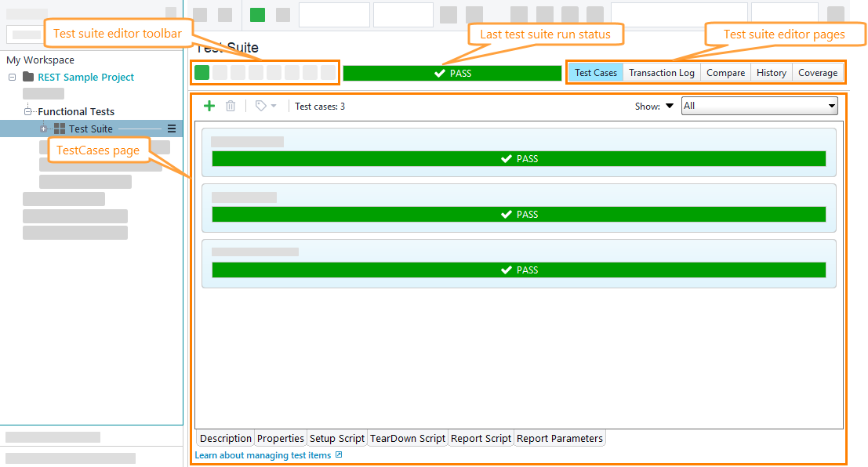Add a new test case with the green plus icon

click(209, 106)
